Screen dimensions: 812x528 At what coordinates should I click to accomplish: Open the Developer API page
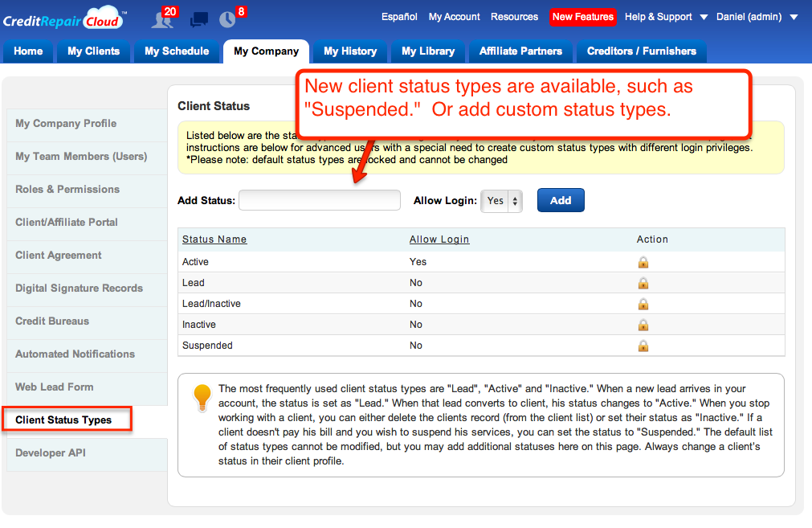(87, 453)
